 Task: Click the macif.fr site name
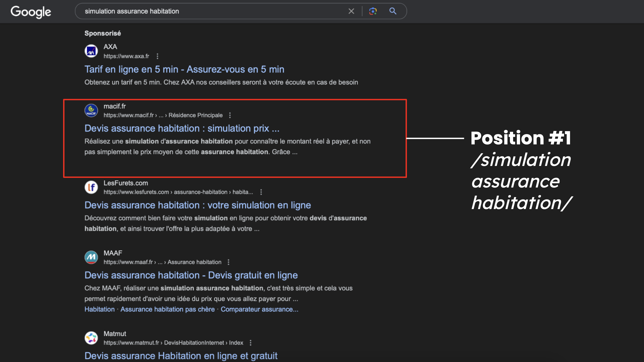tap(115, 106)
